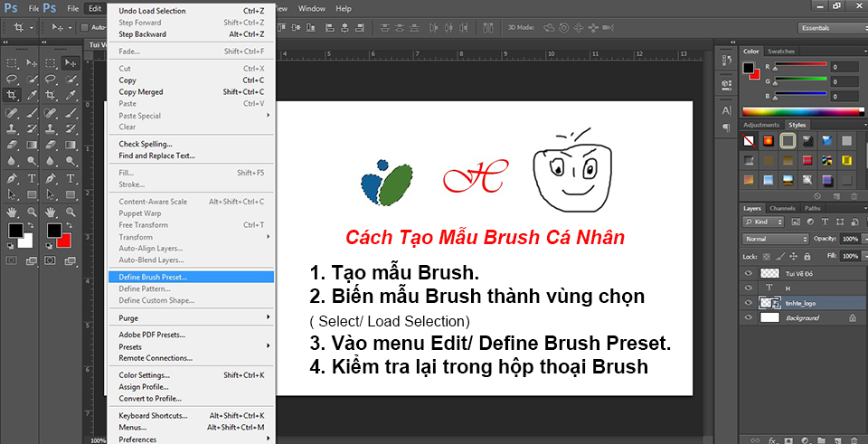Create a new group in Layers panel

(x=821, y=440)
